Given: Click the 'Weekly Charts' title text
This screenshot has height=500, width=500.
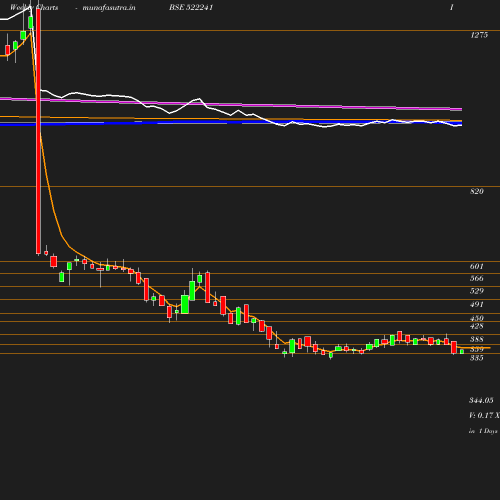Looking at the screenshot, I should tap(34, 7).
